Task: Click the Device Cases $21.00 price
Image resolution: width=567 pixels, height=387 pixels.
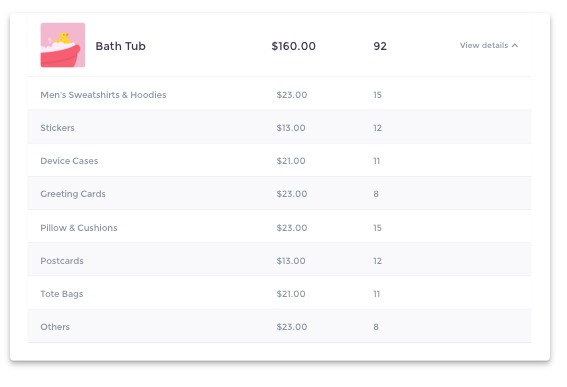Action: [x=291, y=161]
